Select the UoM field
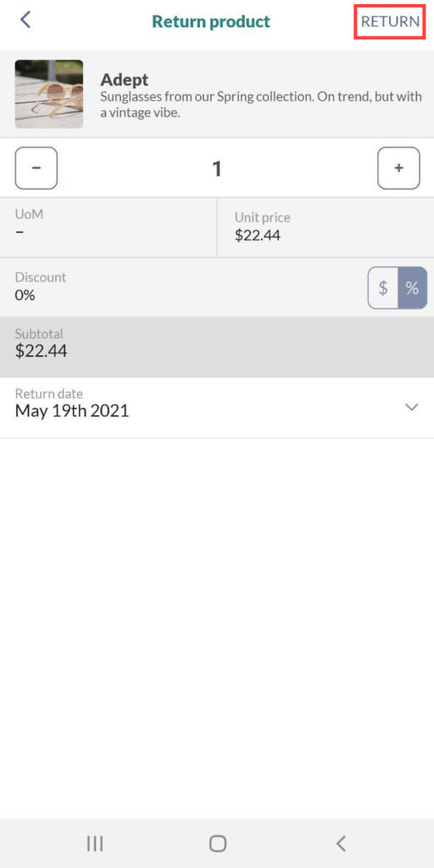This screenshot has width=434, height=868. tap(108, 227)
